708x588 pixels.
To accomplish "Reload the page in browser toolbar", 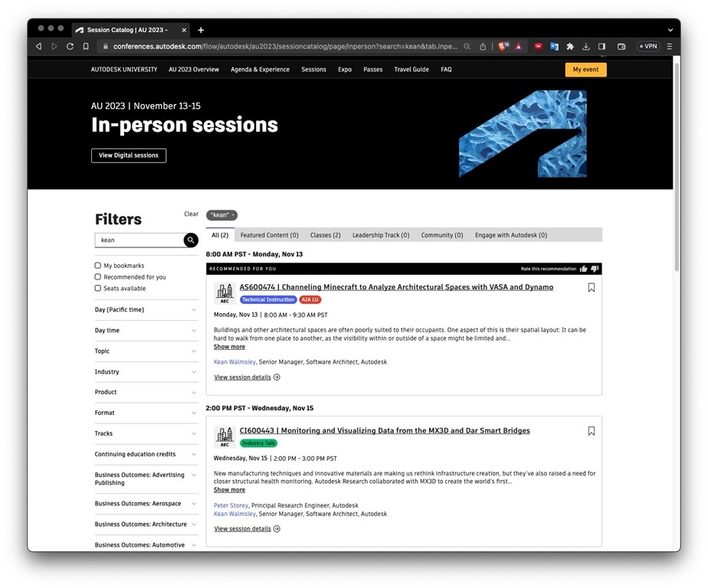I will point(70,46).
